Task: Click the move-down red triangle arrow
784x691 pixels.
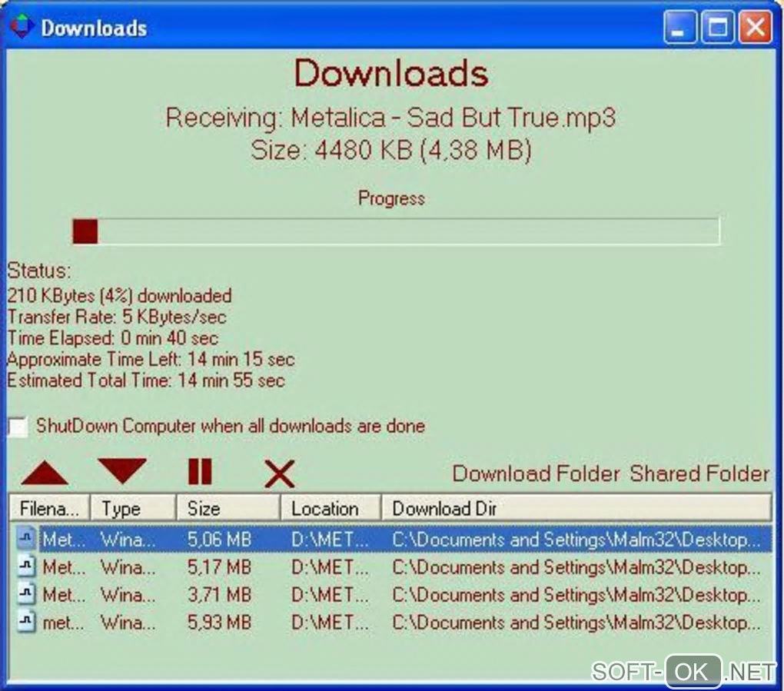Action: pos(122,470)
